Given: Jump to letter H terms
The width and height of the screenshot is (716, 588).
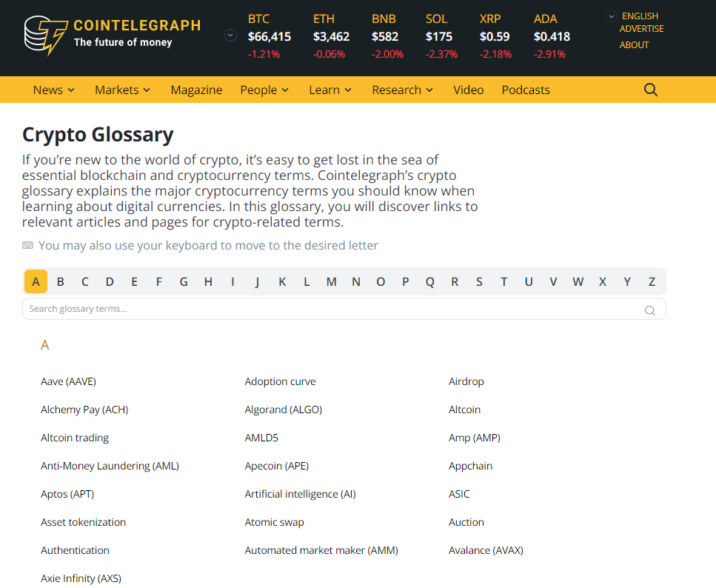Looking at the screenshot, I should pos(208,281).
